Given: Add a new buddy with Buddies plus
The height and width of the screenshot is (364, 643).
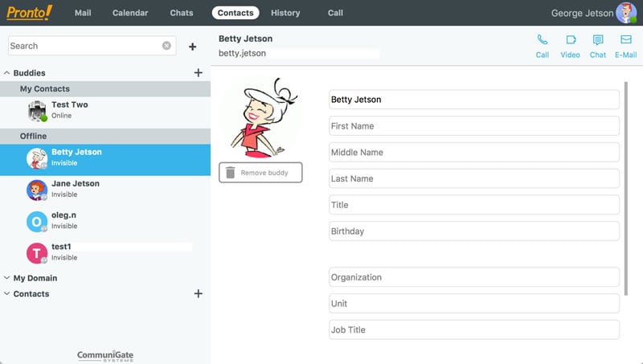Looking at the screenshot, I should click(x=199, y=73).
